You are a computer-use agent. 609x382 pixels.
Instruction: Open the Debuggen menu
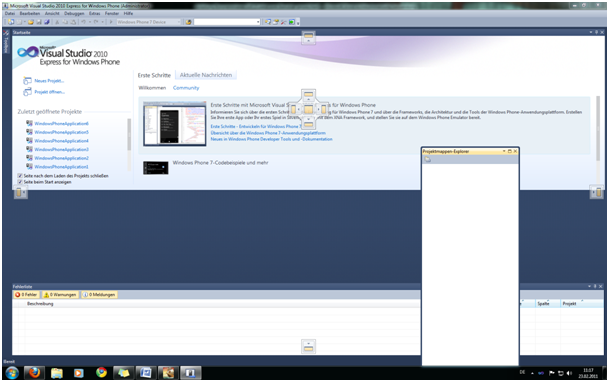pyautogui.click(x=74, y=13)
